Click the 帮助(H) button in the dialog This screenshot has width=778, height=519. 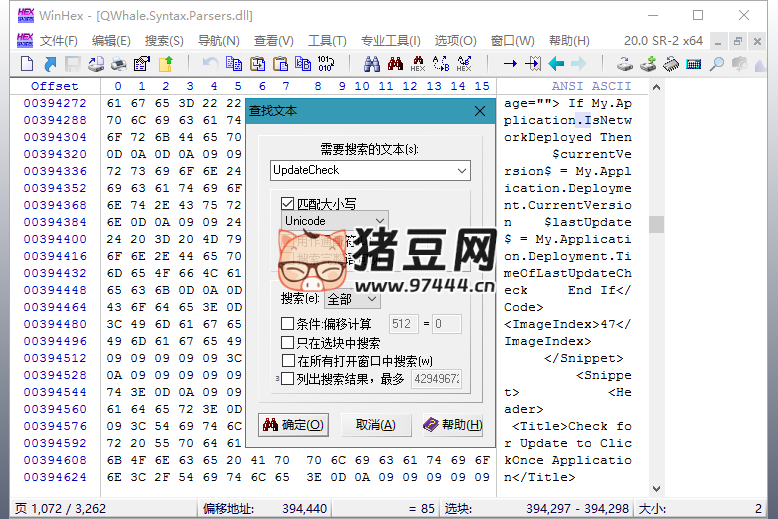click(x=453, y=425)
